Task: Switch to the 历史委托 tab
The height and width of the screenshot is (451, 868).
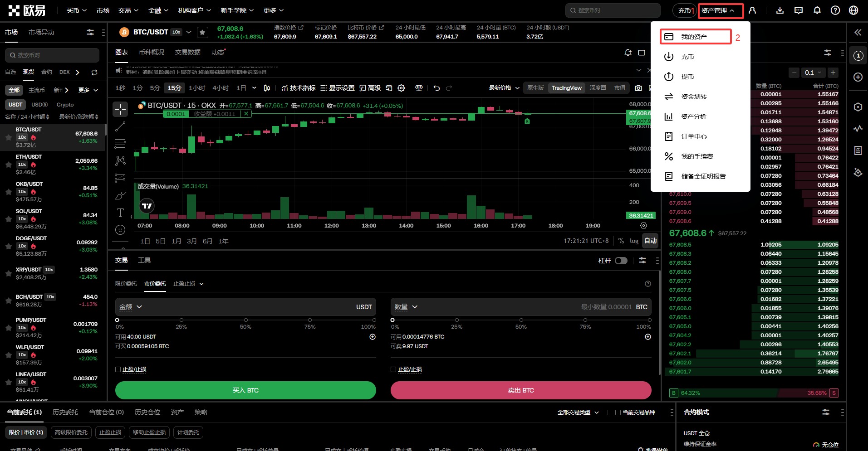Action: pos(65,412)
